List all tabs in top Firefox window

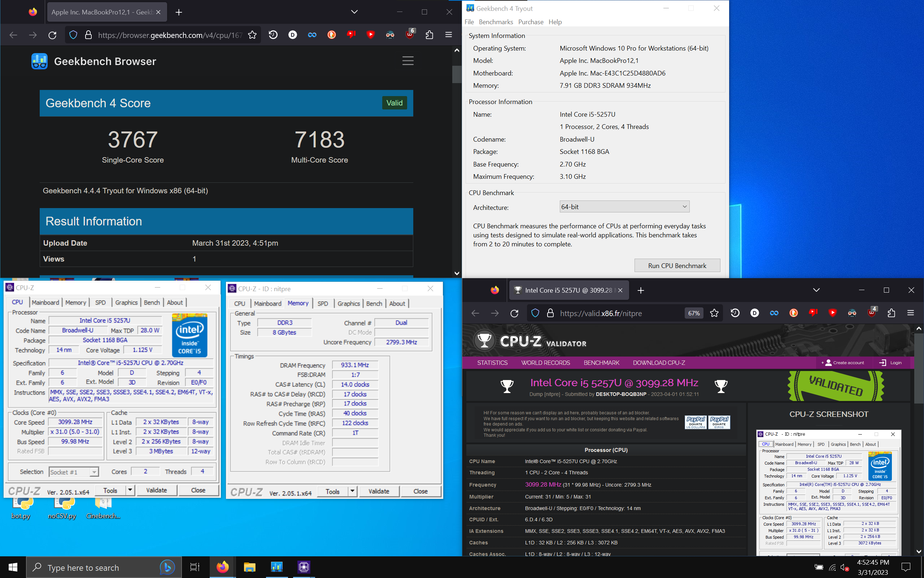(354, 12)
